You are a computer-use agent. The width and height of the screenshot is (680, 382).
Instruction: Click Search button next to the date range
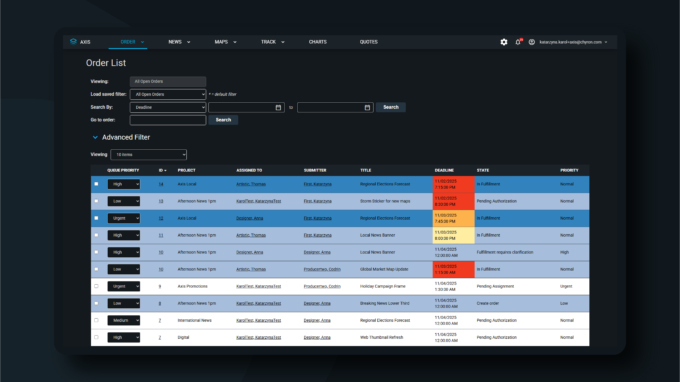391,107
